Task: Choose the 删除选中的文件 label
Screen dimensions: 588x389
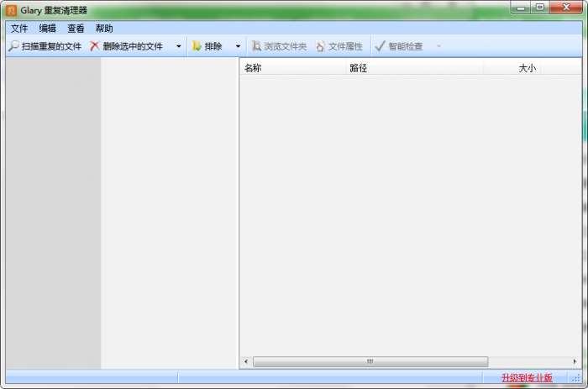Action: pos(133,46)
